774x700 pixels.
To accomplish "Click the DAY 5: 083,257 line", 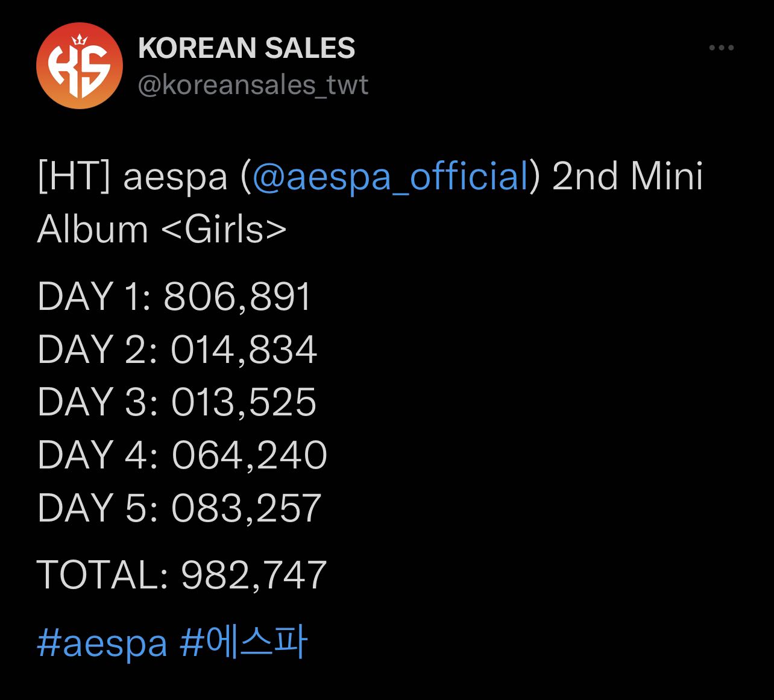I will tap(179, 508).
